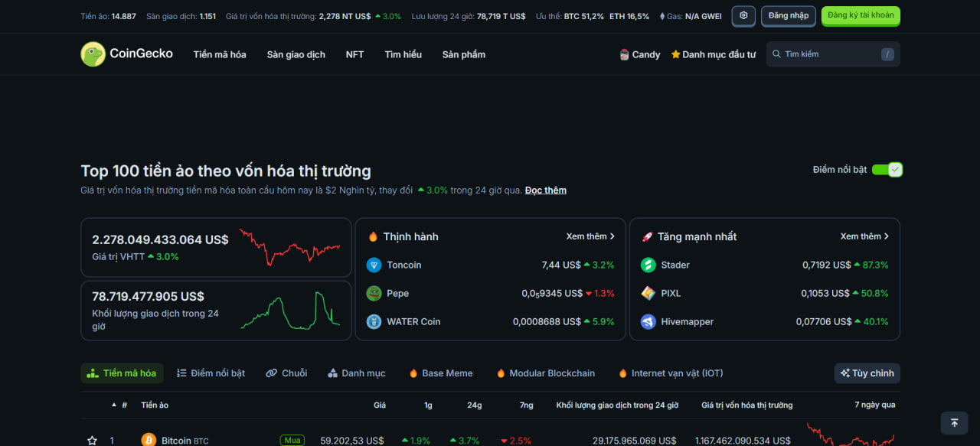The image size is (980, 446).
Task: Click the slash shortcut key badge in search
Action: click(x=887, y=54)
